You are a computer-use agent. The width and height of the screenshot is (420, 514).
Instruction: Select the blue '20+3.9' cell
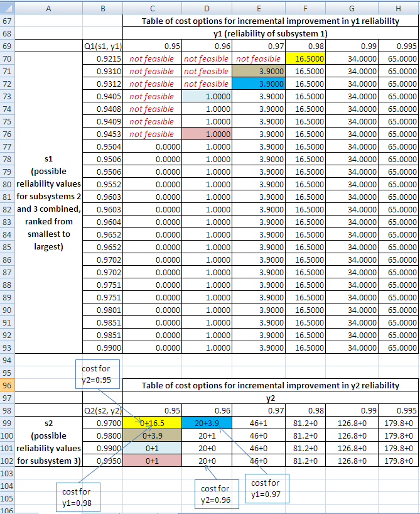[207, 423]
